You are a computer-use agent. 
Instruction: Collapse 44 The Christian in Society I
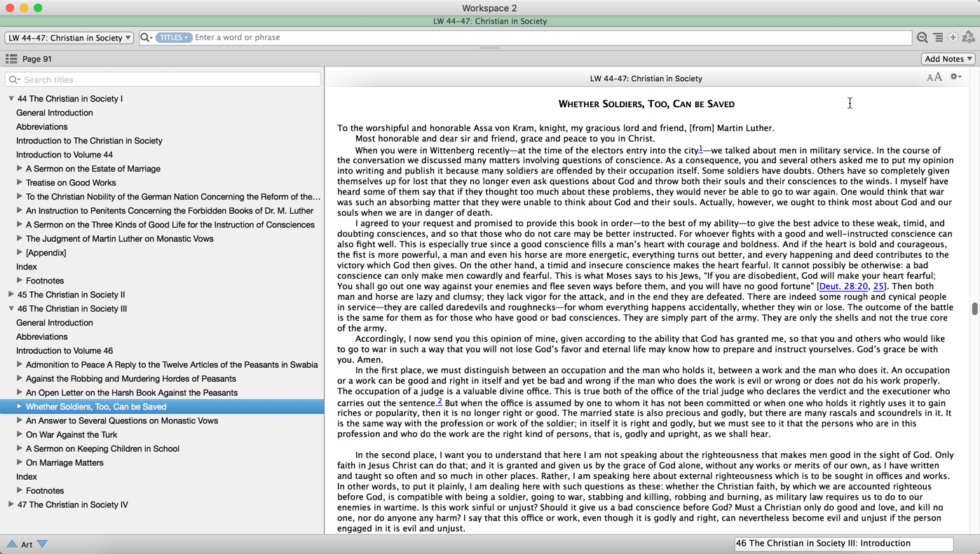pyautogui.click(x=11, y=99)
